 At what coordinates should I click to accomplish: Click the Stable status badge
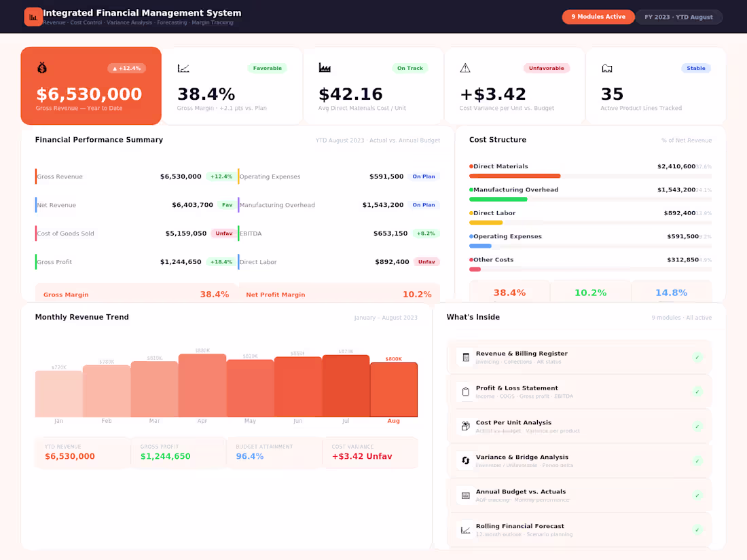[696, 68]
